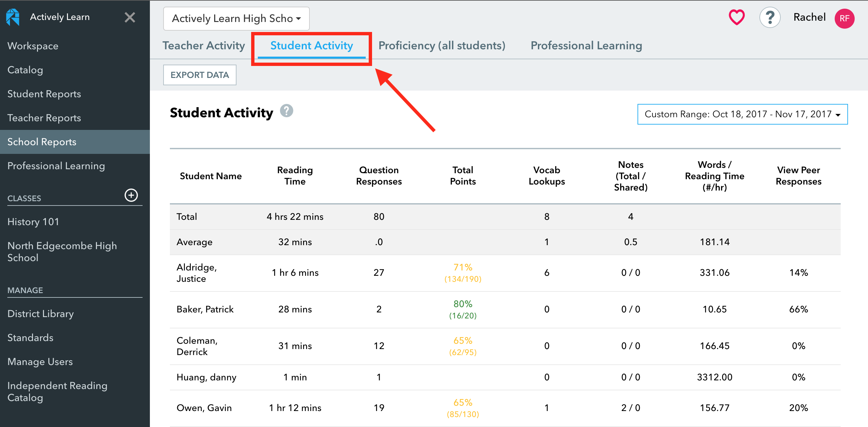Image resolution: width=868 pixels, height=427 pixels.
Task: Click the Actively Learn sidebar title
Action: (60, 17)
